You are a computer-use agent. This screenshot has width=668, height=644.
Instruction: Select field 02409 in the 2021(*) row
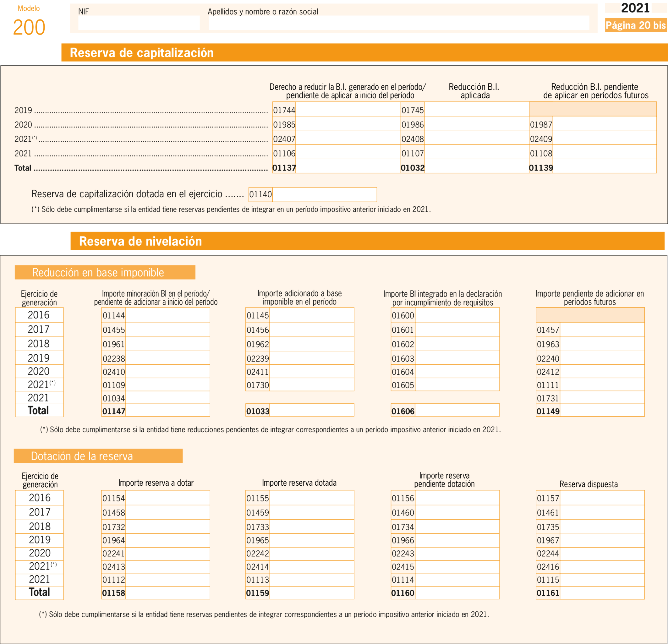pyautogui.click(x=605, y=138)
